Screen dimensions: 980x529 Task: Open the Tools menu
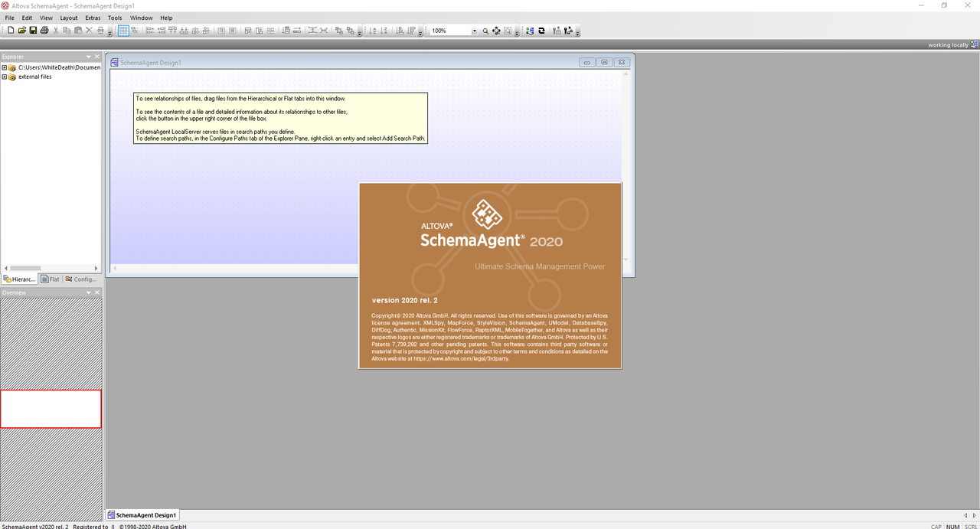pos(115,18)
